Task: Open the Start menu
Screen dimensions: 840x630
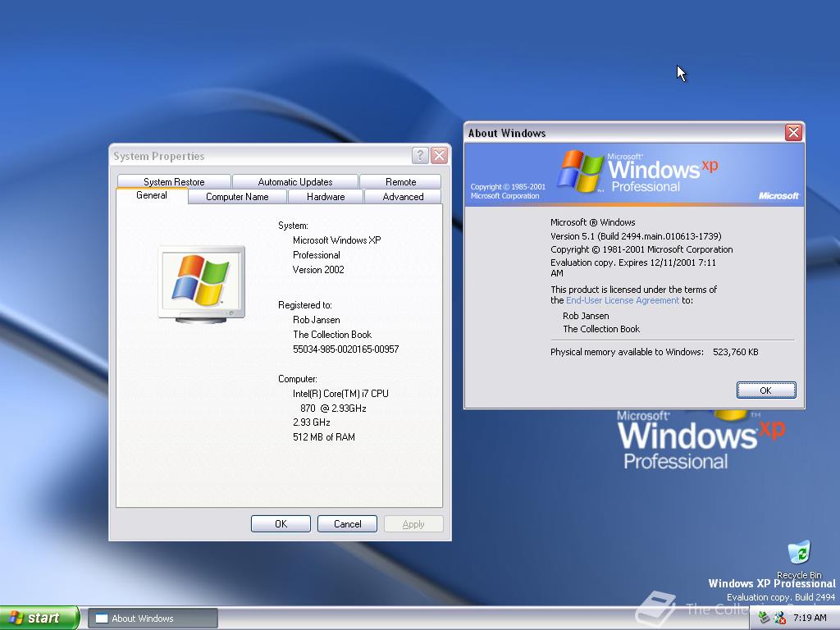Action: click(x=39, y=618)
